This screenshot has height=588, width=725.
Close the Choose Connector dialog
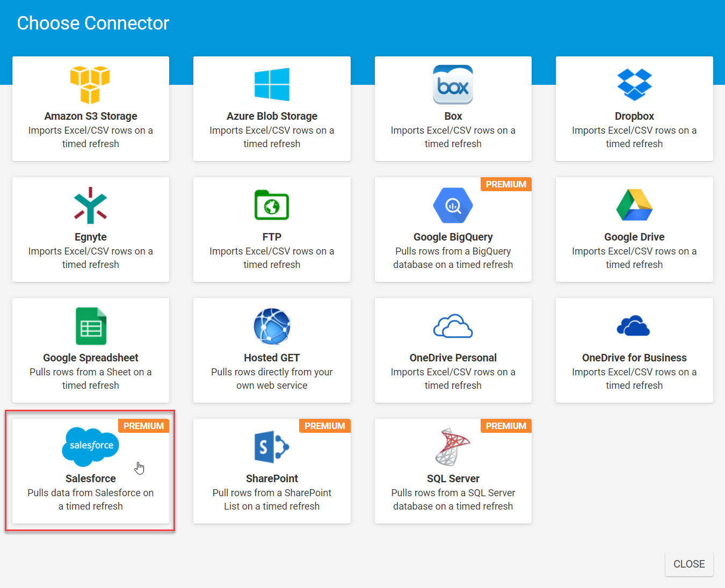point(689,564)
